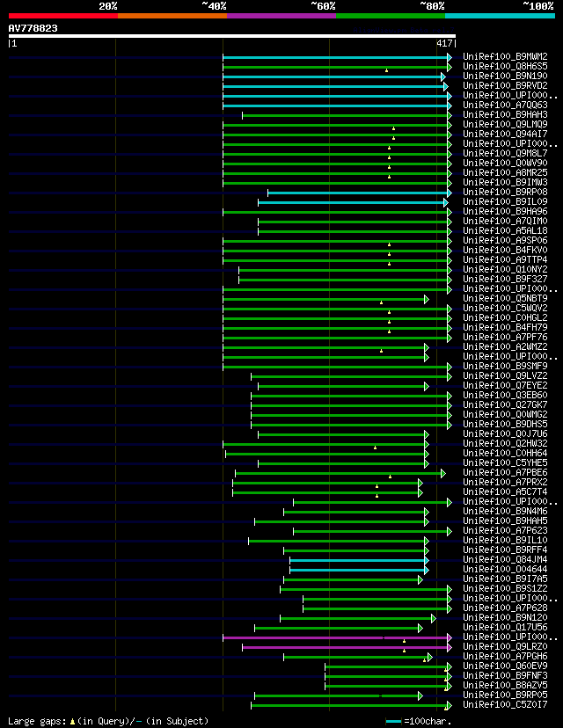Screen dimensions: 563x728
Task: Open hit UniRef100_A7QQ63
Action: (x=506, y=106)
